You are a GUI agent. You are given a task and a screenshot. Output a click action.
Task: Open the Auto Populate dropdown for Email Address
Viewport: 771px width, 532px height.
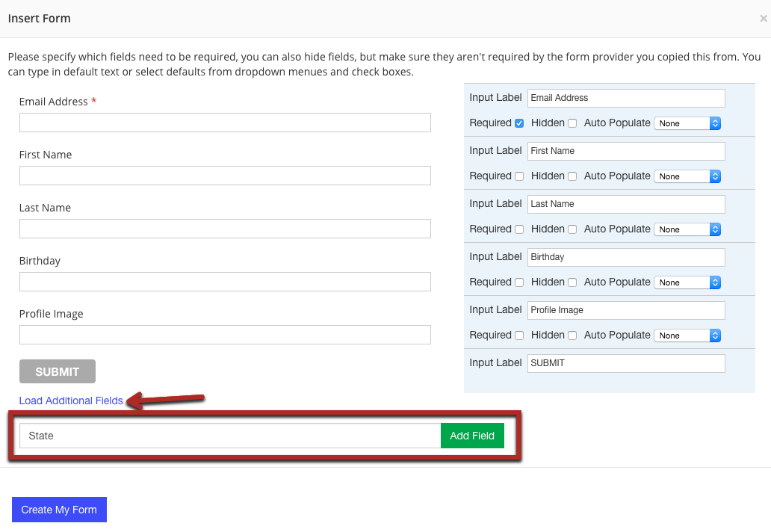[x=687, y=123]
